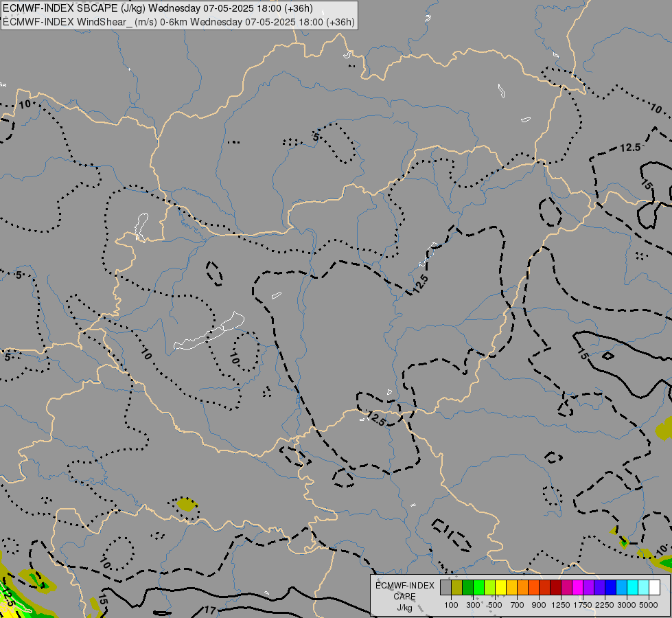The height and width of the screenshot is (618, 672).
Task: Click the legend tick value '1250'
Action: tap(561, 605)
